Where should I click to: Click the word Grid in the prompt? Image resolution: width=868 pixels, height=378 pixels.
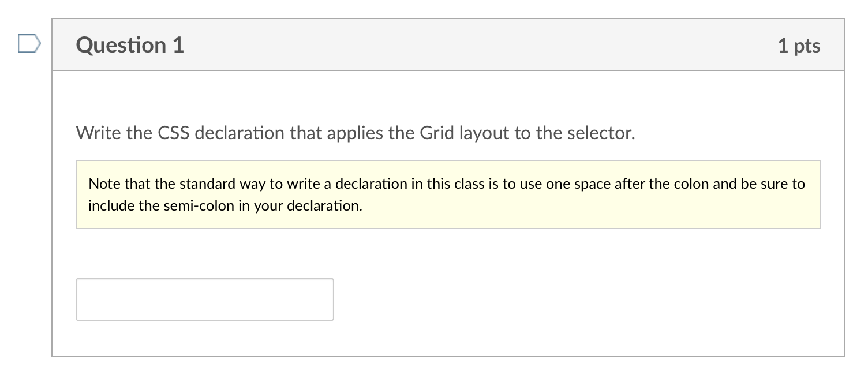[x=437, y=133]
